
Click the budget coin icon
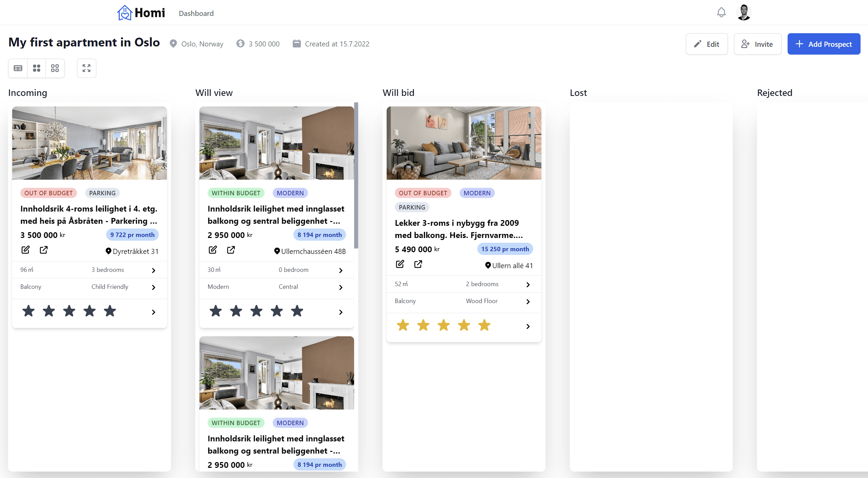tap(240, 44)
